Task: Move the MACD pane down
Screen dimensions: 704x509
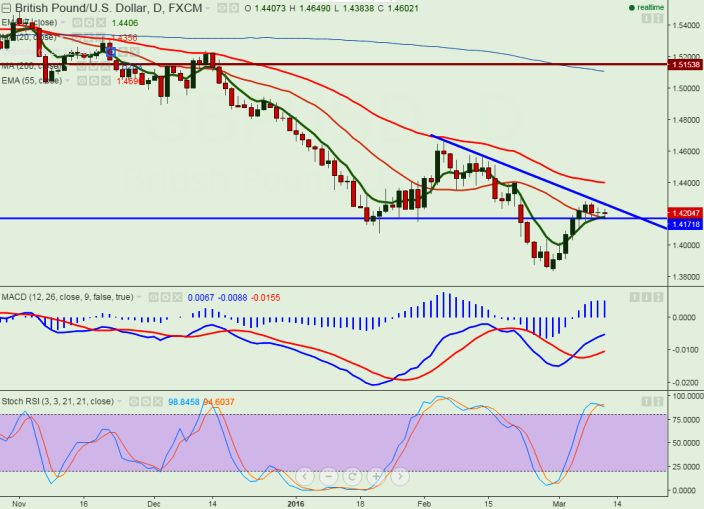Action: 647,297
